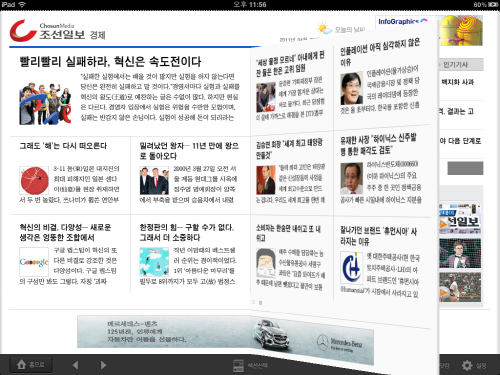Image resolution: width=500 pixels, height=375 pixels.
Task: Tap the men in suits thumbnail
Action: [154, 180]
